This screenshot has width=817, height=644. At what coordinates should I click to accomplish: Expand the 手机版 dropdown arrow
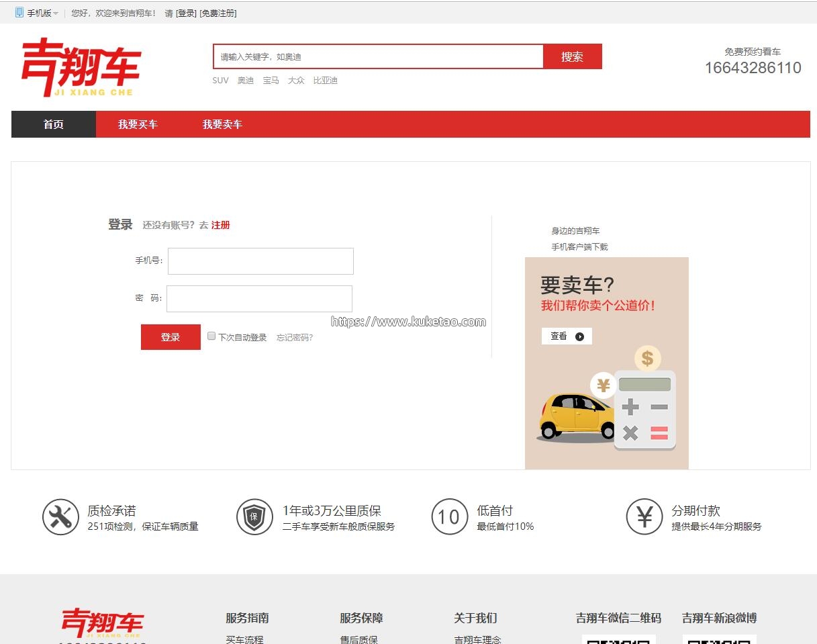[x=56, y=13]
